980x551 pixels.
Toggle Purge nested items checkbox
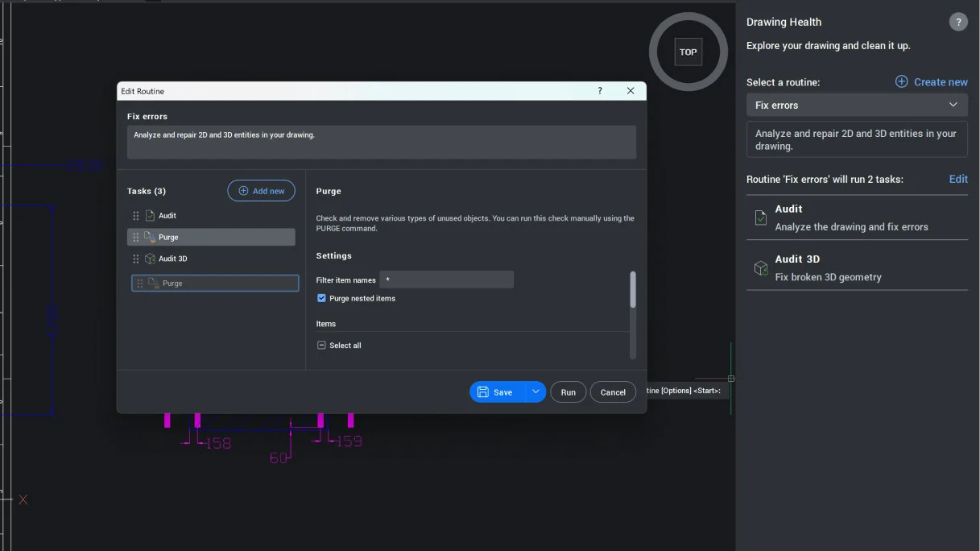point(321,298)
